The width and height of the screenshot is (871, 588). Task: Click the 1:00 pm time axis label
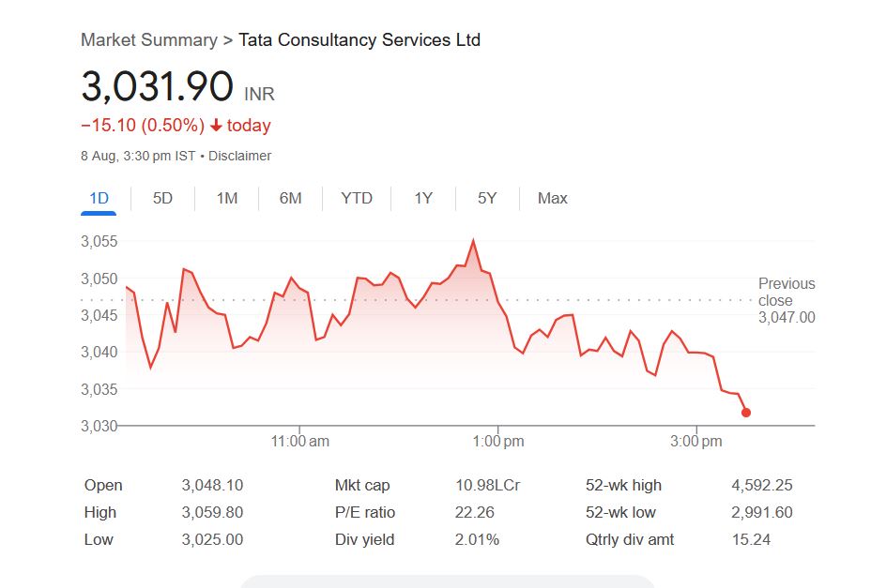point(498,442)
